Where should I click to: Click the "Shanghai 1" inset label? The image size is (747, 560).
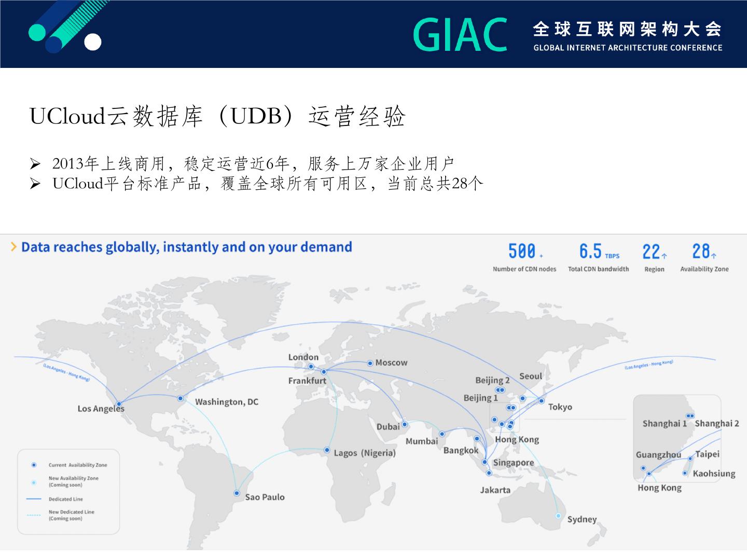pos(665,424)
